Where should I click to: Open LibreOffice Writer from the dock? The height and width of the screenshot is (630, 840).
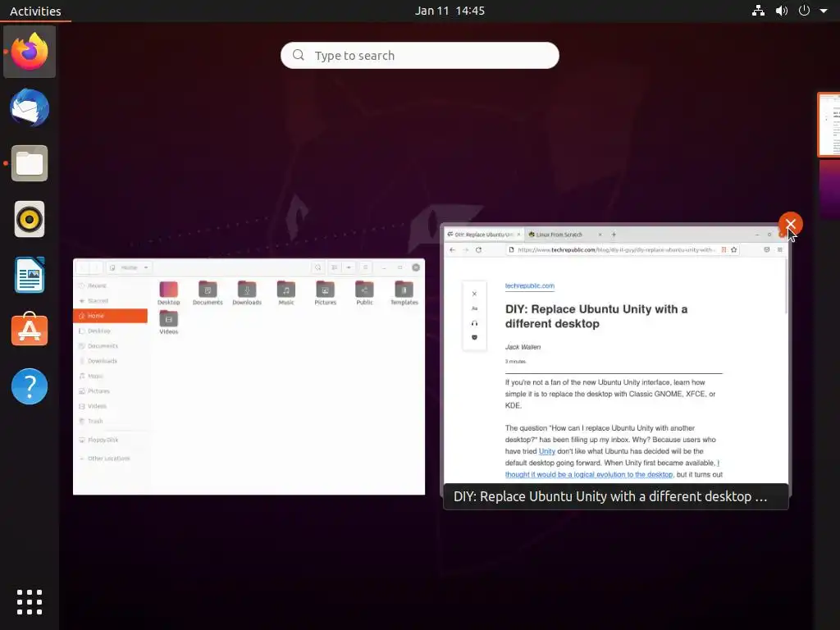pyautogui.click(x=30, y=275)
